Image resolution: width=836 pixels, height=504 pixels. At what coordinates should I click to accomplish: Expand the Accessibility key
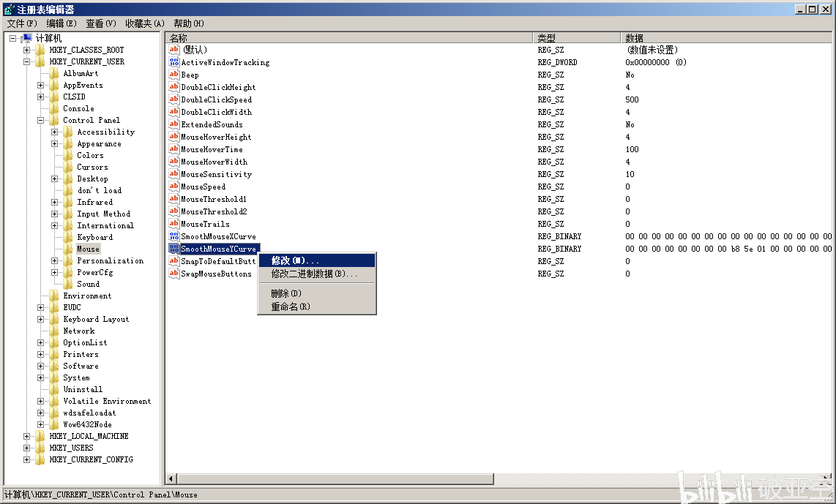pos(54,132)
